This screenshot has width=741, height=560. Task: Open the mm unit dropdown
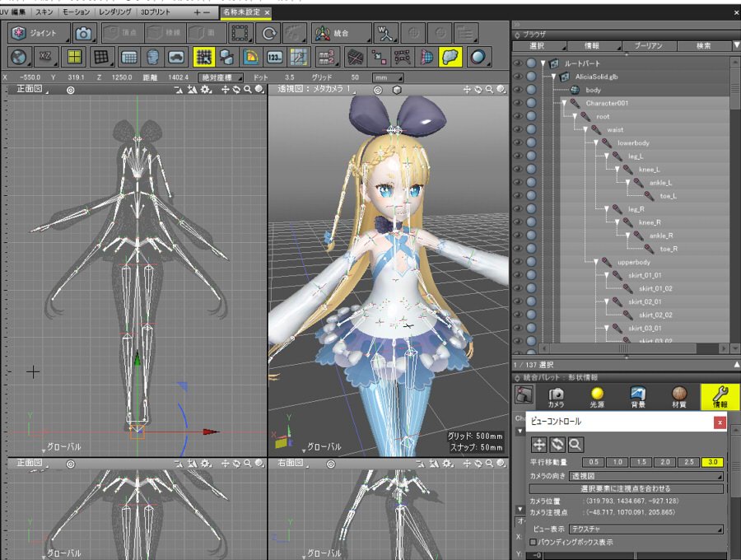[x=386, y=77]
